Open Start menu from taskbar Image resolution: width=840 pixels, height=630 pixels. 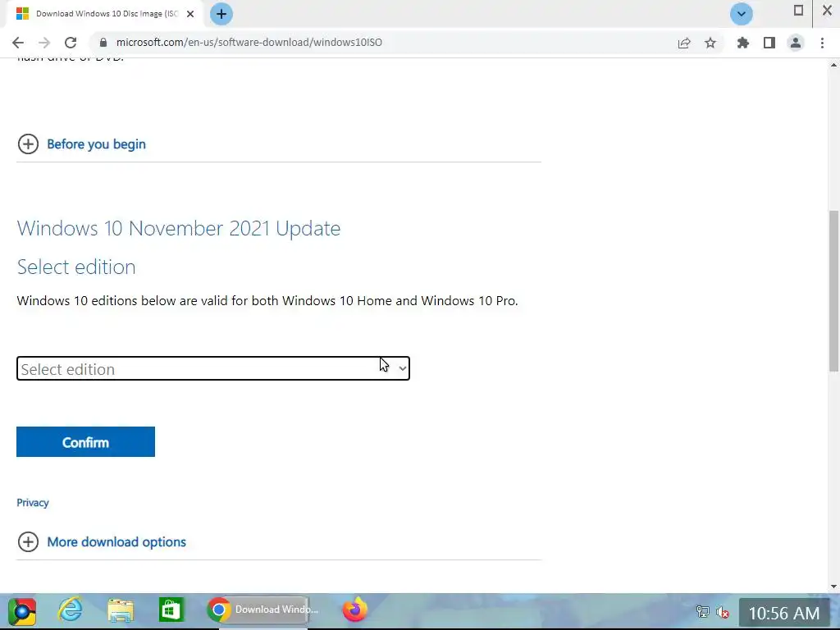click(22, 611)
